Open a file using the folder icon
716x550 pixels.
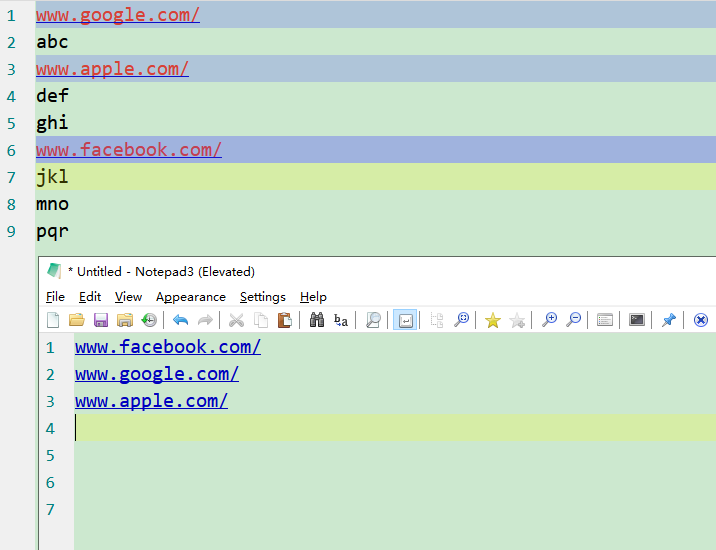coord(77,320)
